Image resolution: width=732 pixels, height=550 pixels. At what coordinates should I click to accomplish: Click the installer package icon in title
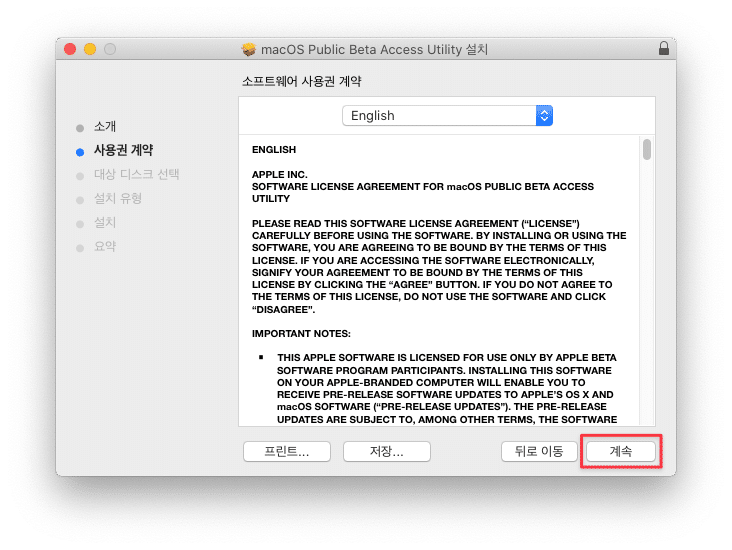pos(249,49)
